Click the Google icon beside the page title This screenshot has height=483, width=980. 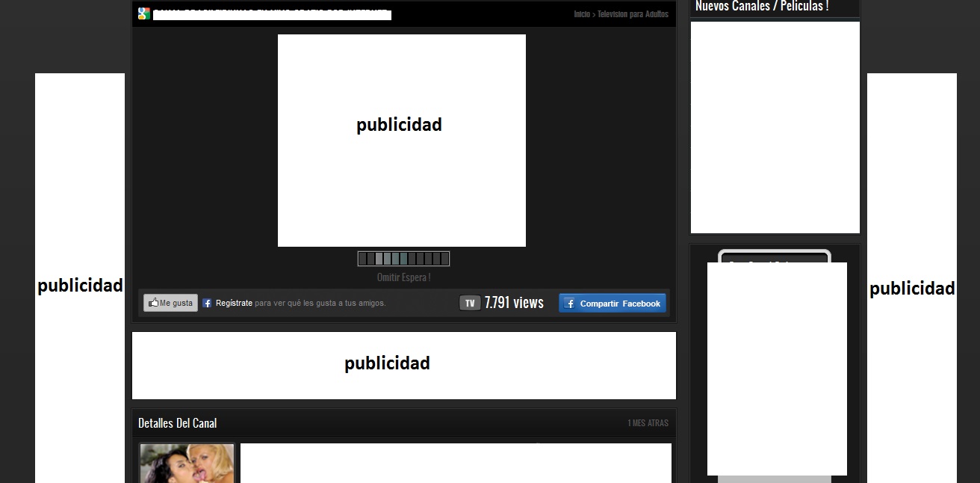[144, 13]
